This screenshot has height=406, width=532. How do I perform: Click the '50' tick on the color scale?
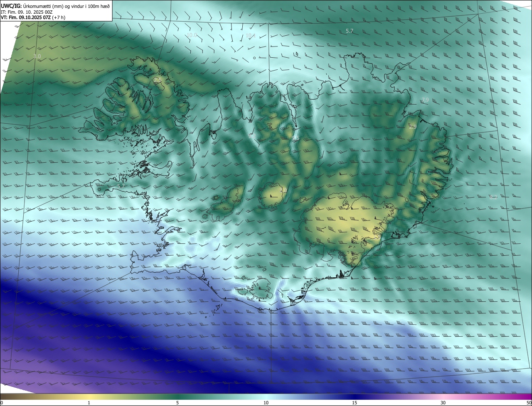[x=529, y=403]
